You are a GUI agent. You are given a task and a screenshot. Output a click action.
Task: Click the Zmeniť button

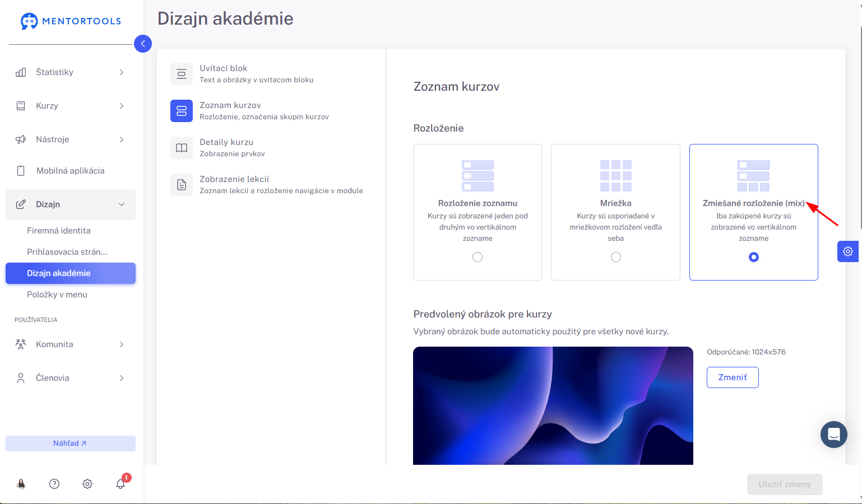pos(733,377)
